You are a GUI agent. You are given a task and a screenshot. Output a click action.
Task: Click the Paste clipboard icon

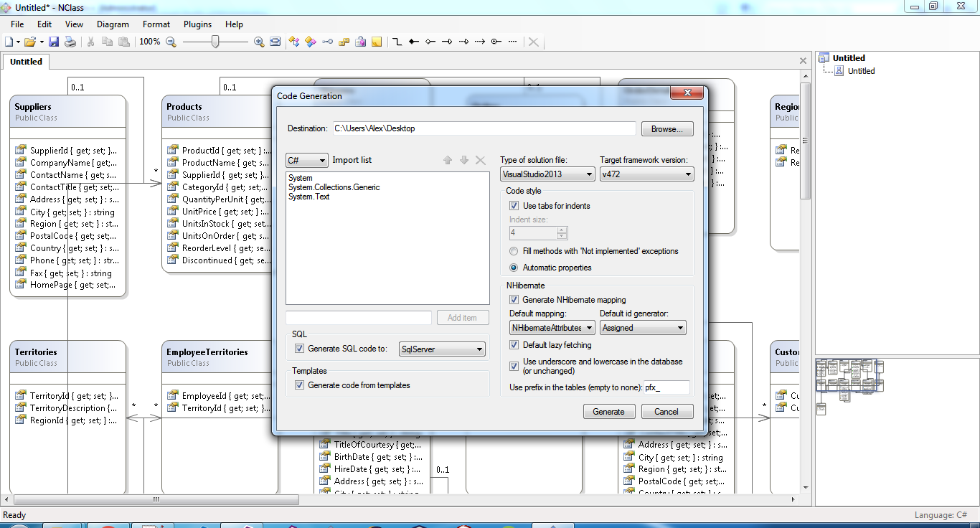(x=124, y=42)
